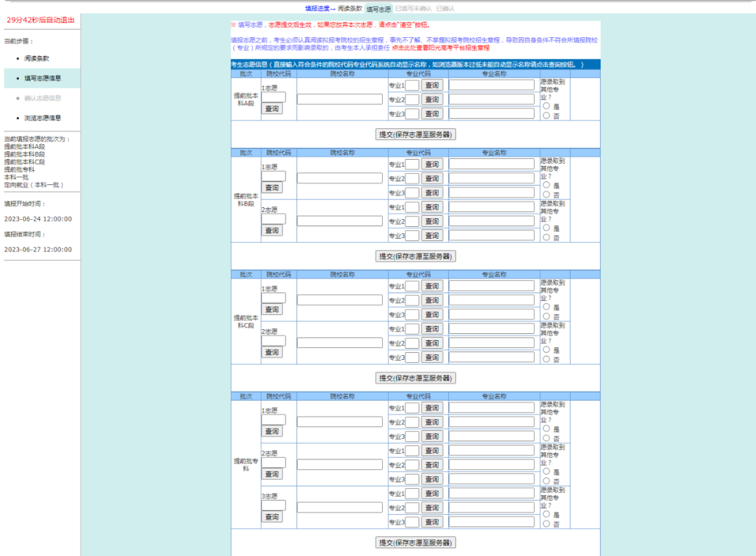Screen dimensions: 756x556
Task: Click 查询 under 提前批本科A段 1志愿 school code
Action: click(272, 109)
